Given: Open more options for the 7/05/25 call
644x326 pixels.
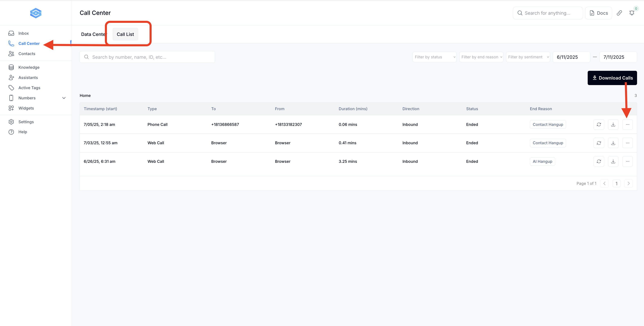Looking at the screenshot, I should (627, 124).
